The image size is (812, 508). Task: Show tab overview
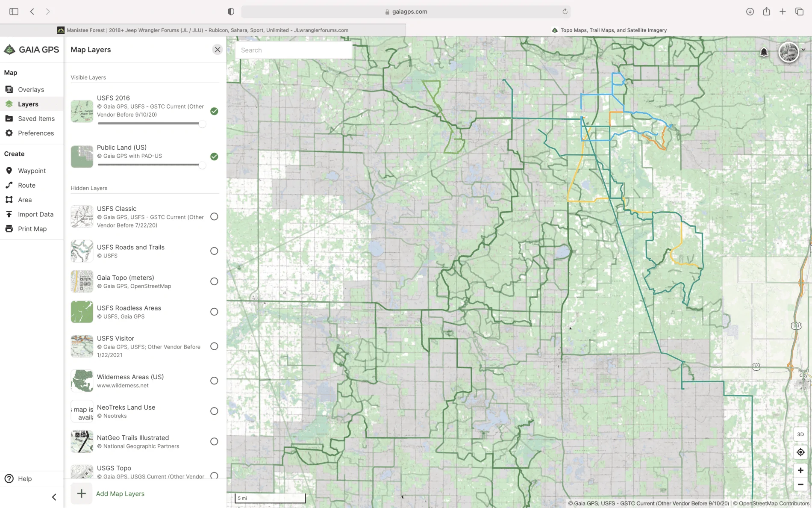799,12
